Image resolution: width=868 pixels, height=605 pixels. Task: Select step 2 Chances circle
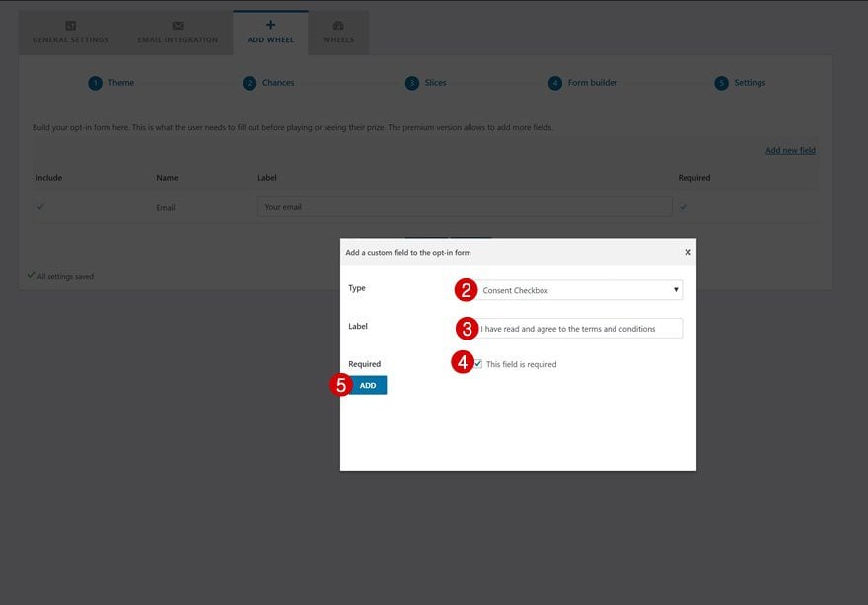pyautogui.click(x=250, y=83)
